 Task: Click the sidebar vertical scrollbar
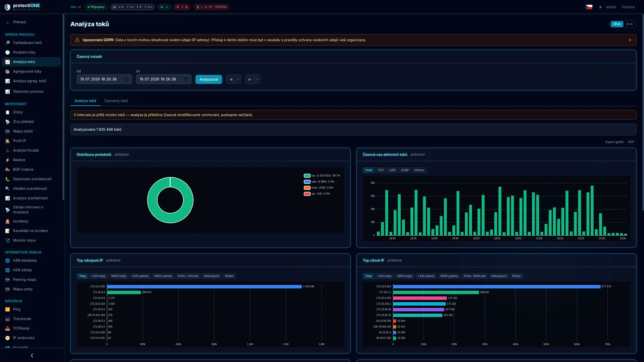(x=63, y=107)
